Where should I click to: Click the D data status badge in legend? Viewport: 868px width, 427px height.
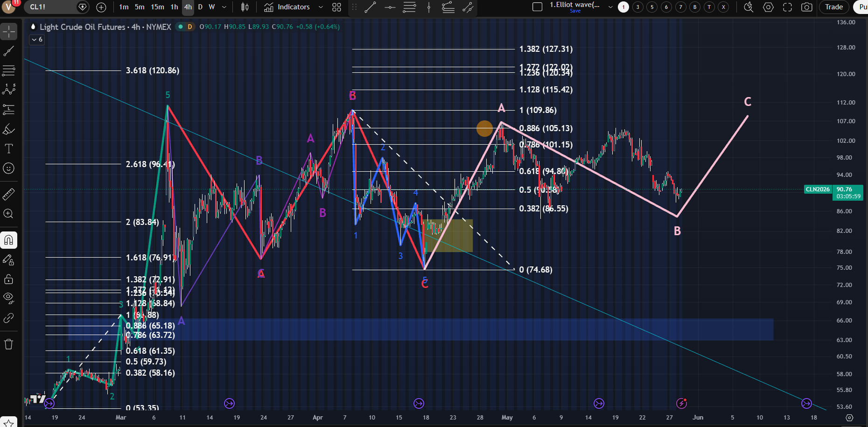click(x=190, y=27)
